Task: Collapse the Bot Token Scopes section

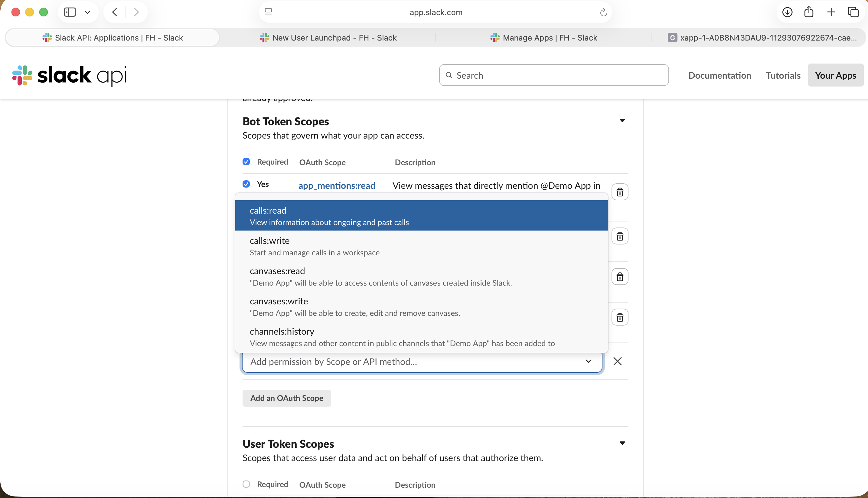Action: tap(622, 121)
